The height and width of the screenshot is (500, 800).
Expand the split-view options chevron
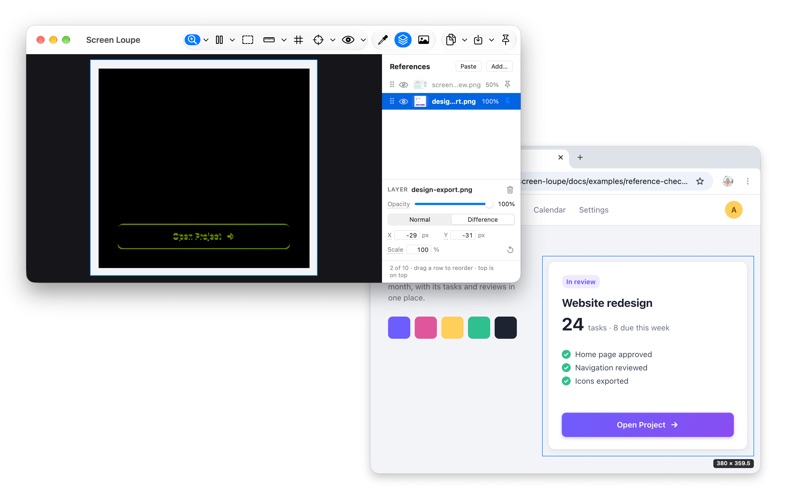(x=232, y=40)
